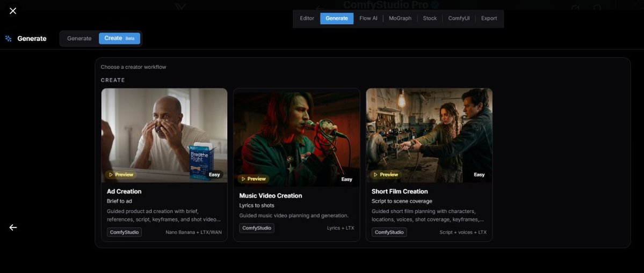This screenshot has height=273, width=644.
Task: Click the Nano Banana + LTX/WAN label
Action: point(193,232)
